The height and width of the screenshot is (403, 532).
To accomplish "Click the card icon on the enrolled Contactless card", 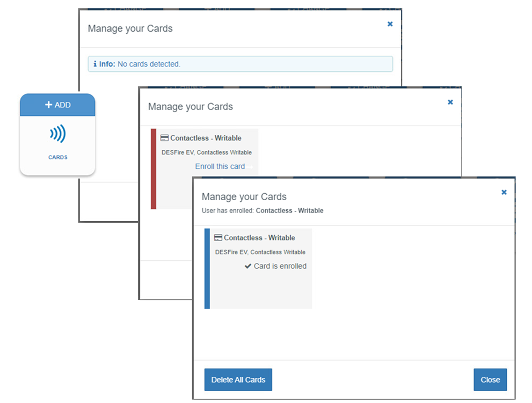I will [218, 238].
